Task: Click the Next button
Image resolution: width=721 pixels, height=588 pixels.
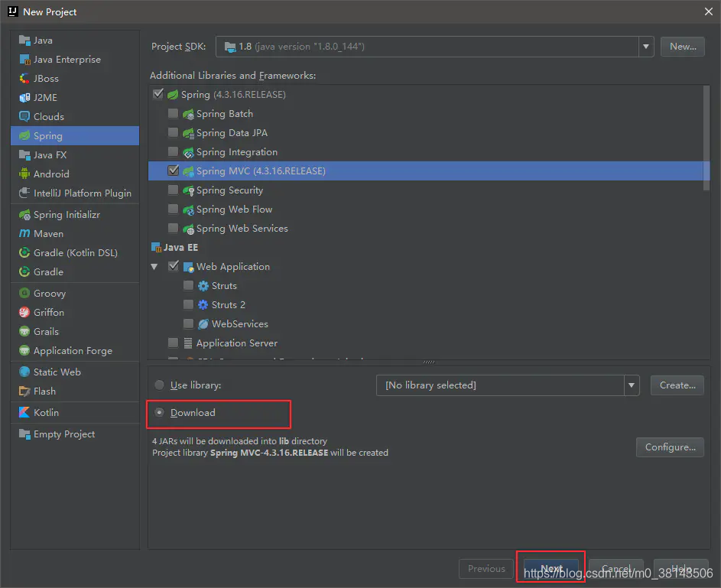Action: [551, 569]
